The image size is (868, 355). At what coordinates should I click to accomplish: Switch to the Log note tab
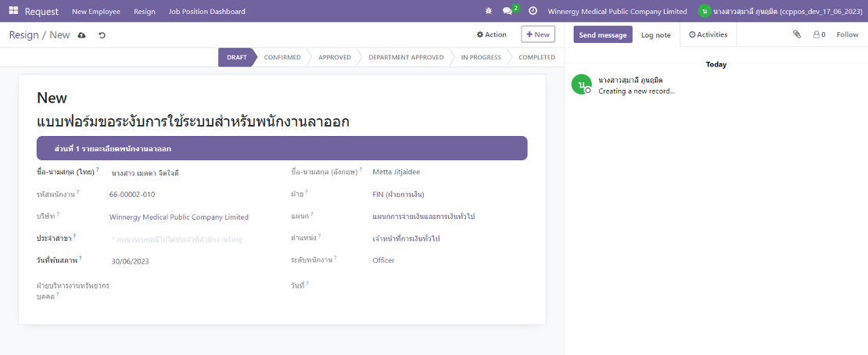pyautogui.click(x=655, y=35)
